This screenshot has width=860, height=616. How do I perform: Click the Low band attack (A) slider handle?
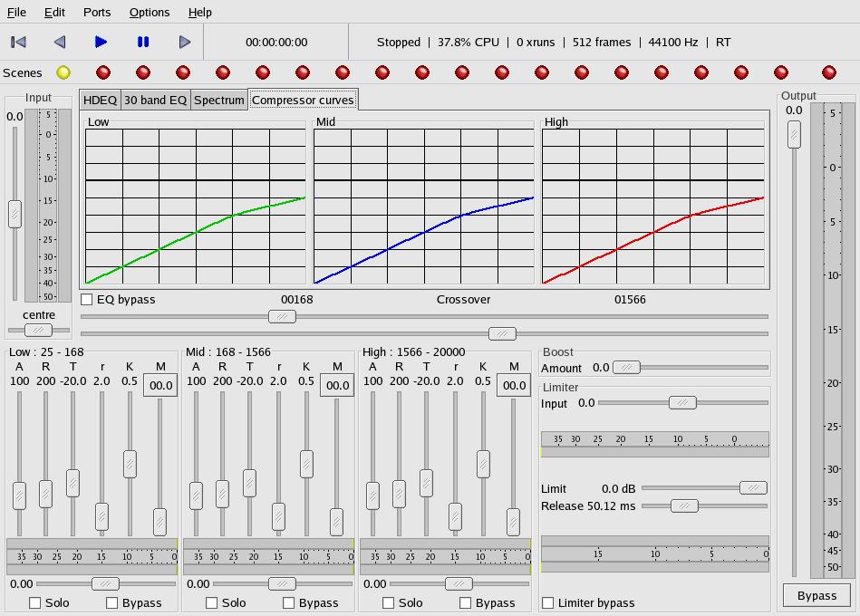click(x=19, y=496)
